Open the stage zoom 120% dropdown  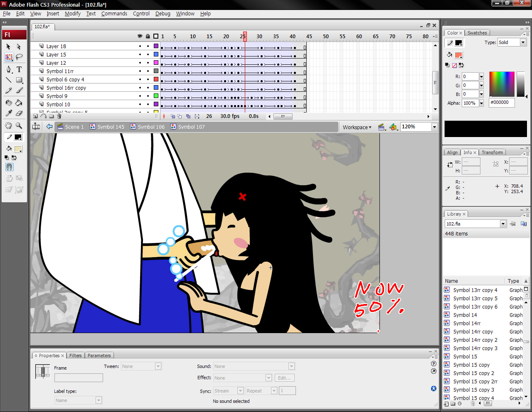[434, 127]
